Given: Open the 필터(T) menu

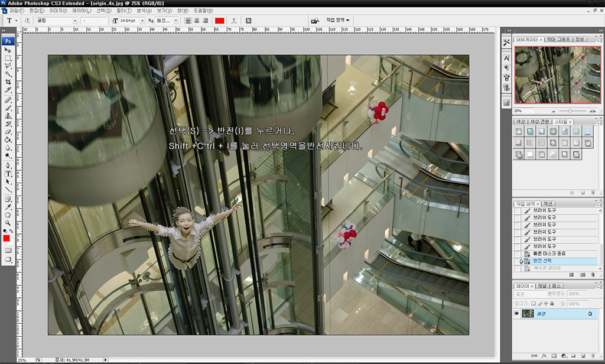Looking at the screenshot, I should tap(124, 11).
